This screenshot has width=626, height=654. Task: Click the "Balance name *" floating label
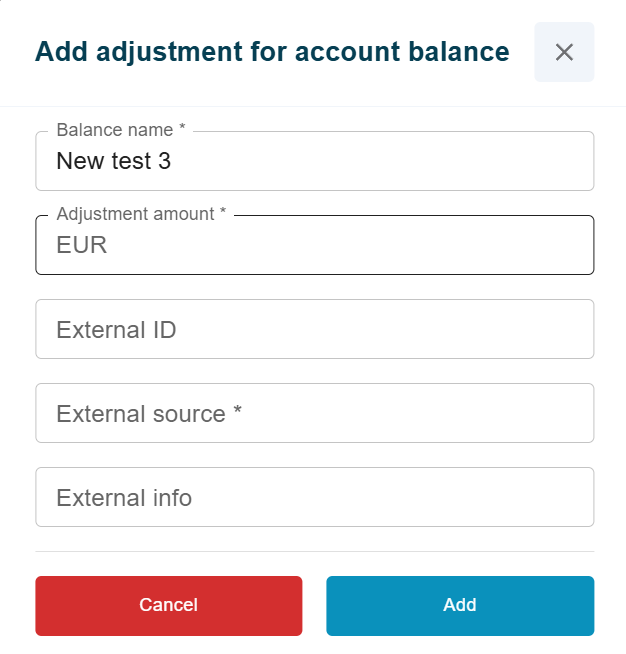[121, 130]
